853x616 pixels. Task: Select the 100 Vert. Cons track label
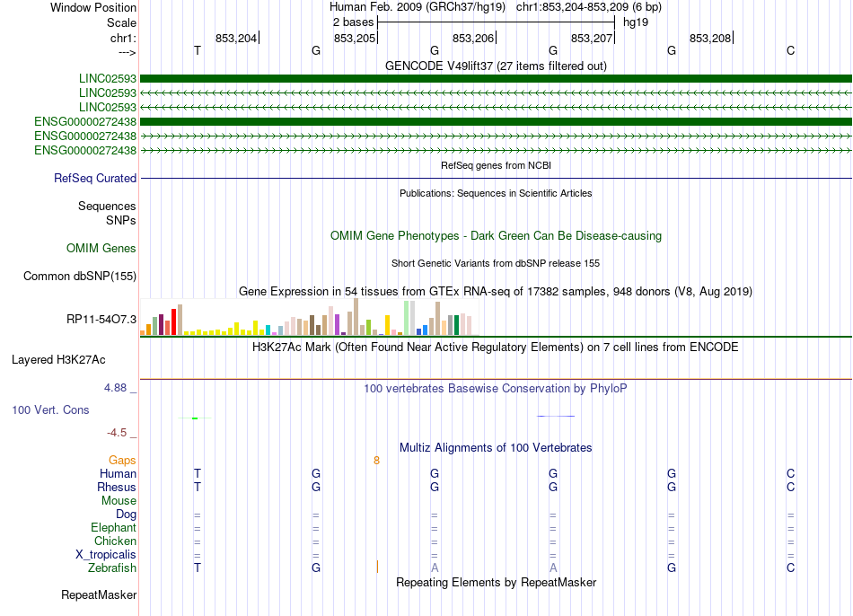click(x=50, y=409)
